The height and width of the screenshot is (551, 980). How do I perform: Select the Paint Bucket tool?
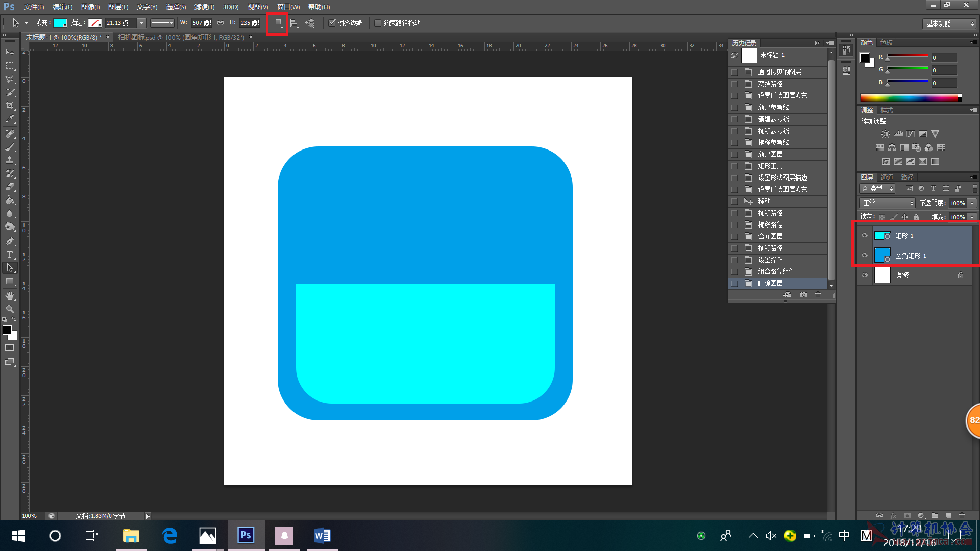[x=10, y=200]
